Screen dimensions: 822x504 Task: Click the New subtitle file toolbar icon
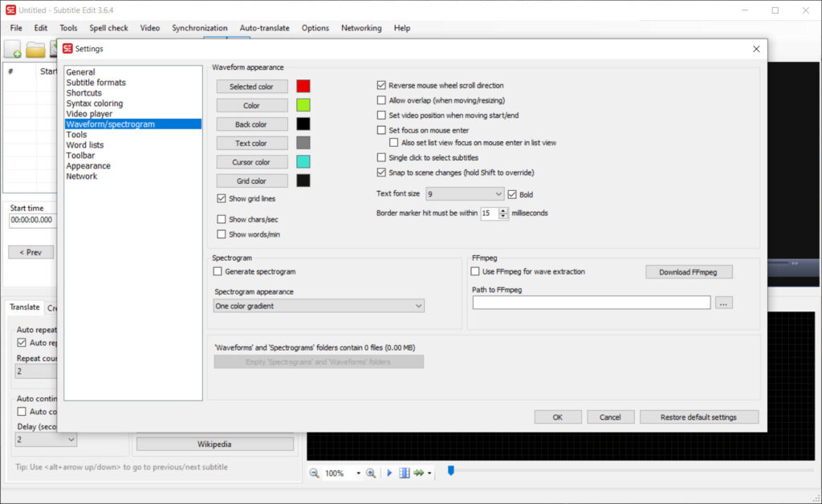coord(14,50)
